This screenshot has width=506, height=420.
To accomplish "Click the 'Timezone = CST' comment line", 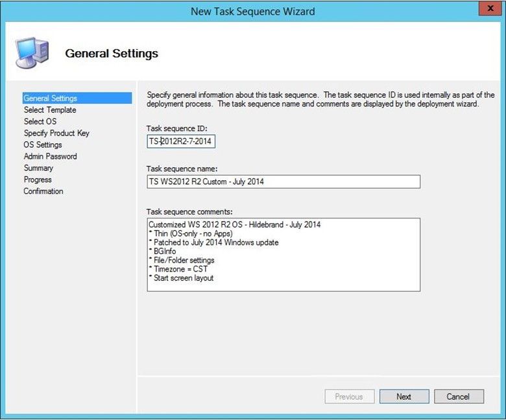I will tap(178, 269).
